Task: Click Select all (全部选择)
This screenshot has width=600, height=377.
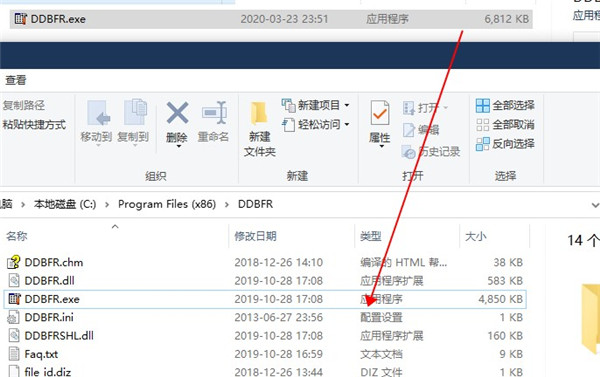Action: 505,105
